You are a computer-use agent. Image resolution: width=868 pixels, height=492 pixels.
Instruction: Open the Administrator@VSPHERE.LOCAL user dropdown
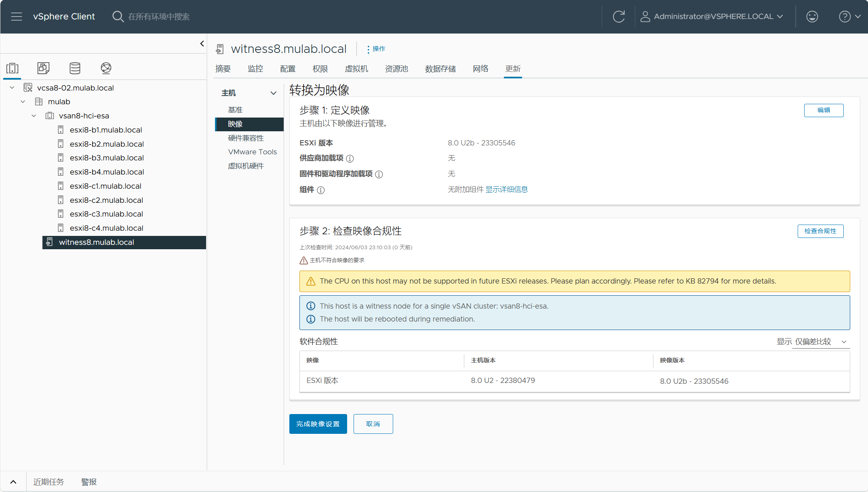712,17
